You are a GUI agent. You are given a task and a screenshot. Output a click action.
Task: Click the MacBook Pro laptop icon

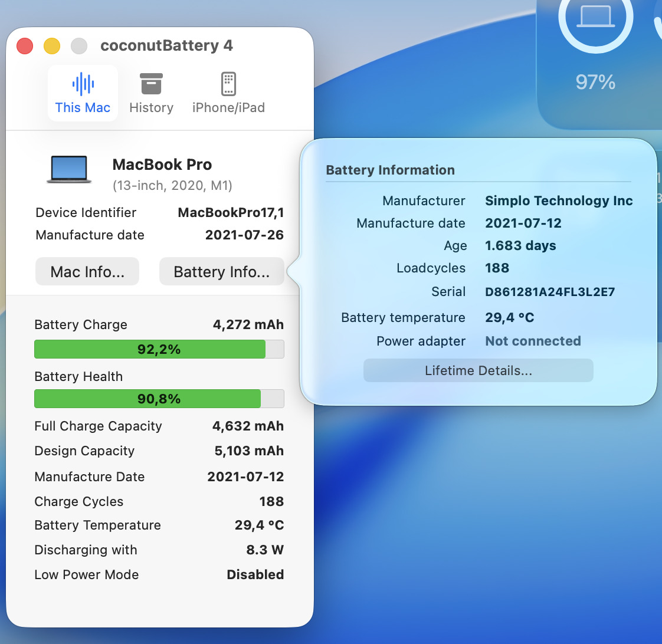(x=69, y=169)
